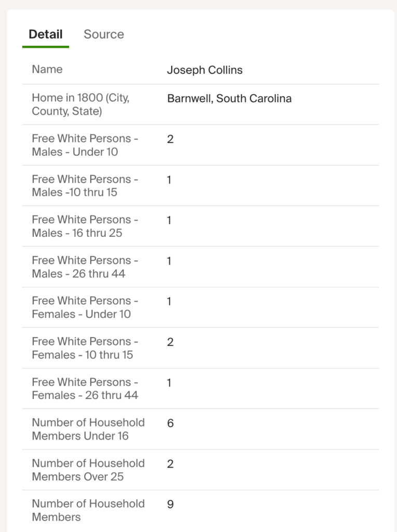Click the name Joseph Collins
Image resolution: width=397 pixels, height=532 pixels.
[204, 70]
